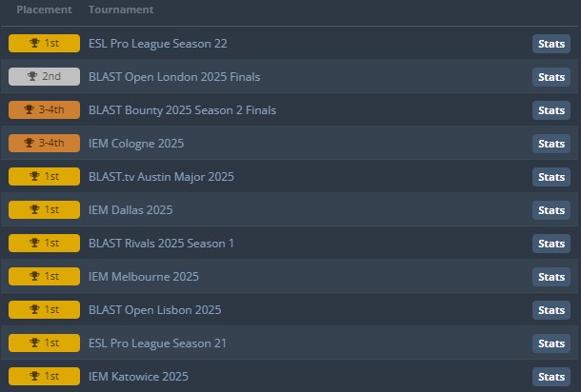Image resolution: width=581 pixels, height=392 pixels.
Task: Click the Tournament column header
Action: [121, 10]
